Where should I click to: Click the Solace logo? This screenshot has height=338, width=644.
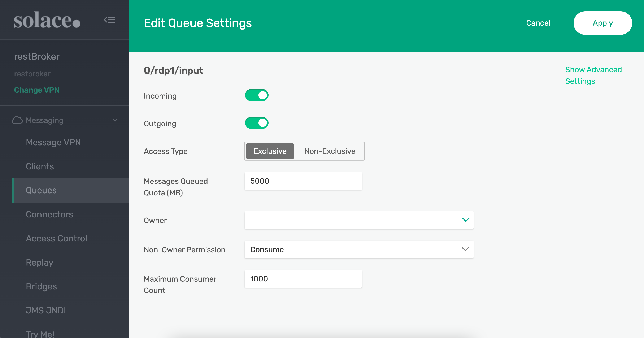coord(47,20)
